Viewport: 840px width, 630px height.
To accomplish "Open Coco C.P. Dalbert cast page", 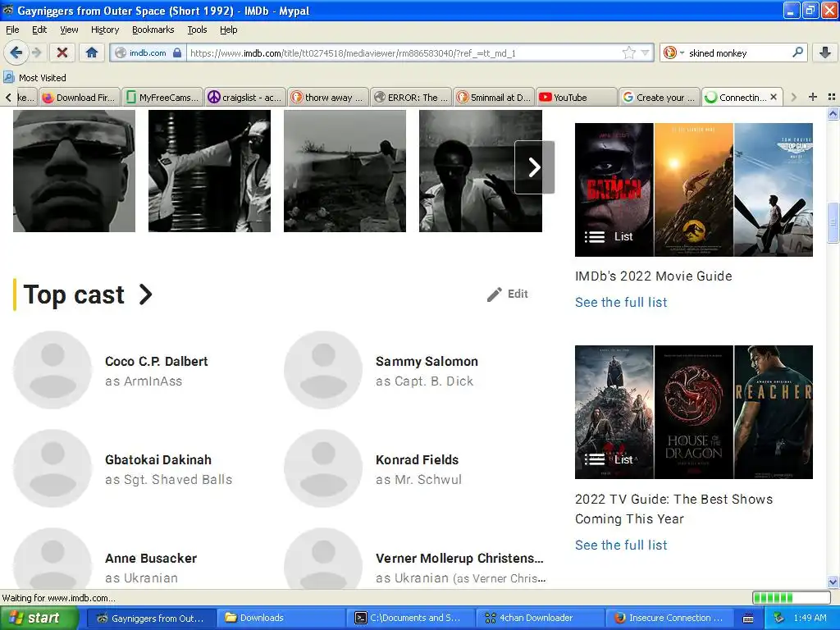I will tap(156, 362).
